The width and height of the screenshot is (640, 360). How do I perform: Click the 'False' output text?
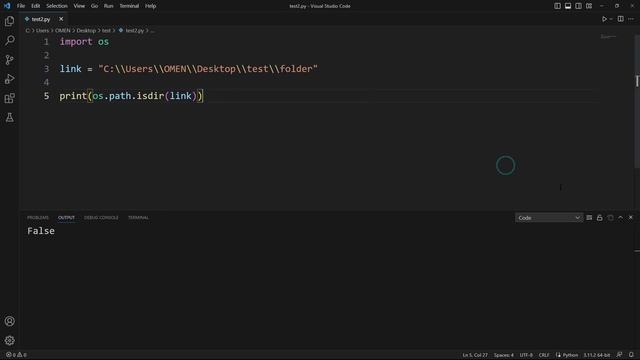click(41, 231)
